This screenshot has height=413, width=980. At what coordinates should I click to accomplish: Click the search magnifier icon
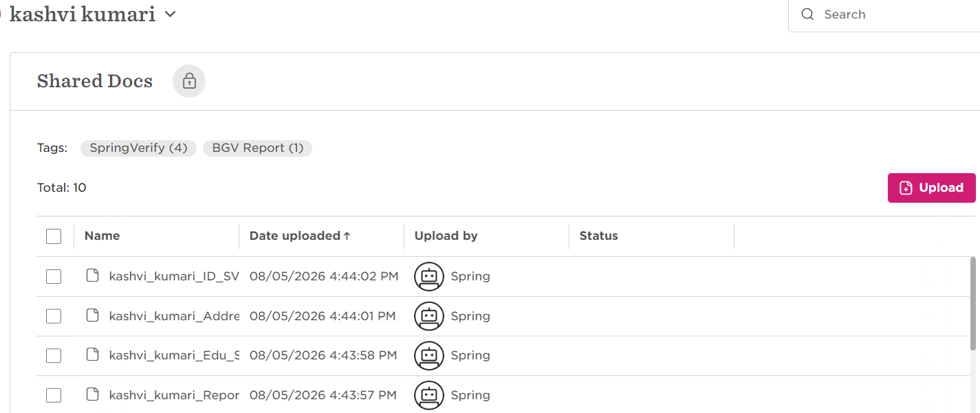(807, 14)
